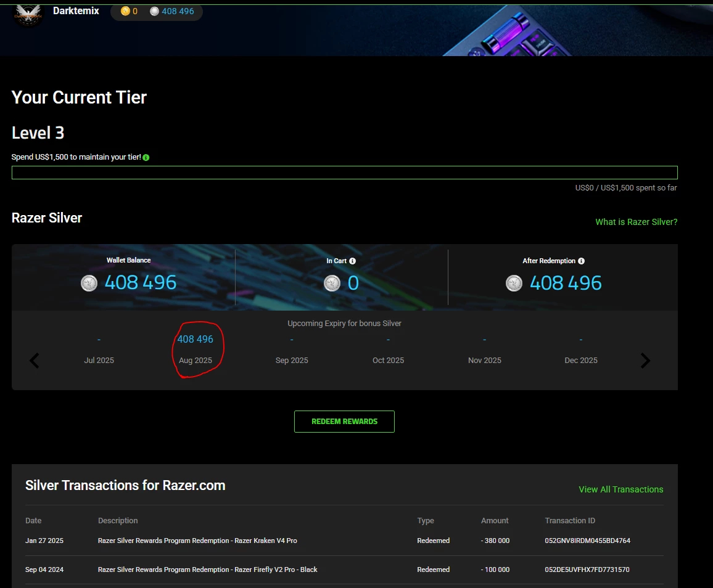Viewport: 713px width, 588px height.
Task: Click the green info icon beside maintain tier
Action: (x=146, y=157)
